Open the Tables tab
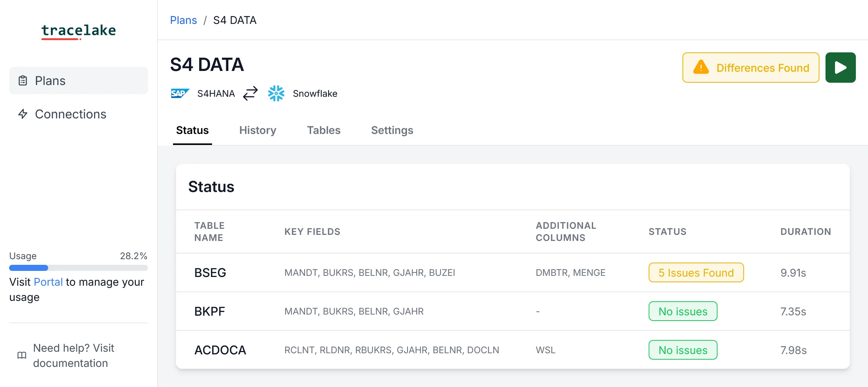Screen dimensions: 868x387 [x=323, y=130]
